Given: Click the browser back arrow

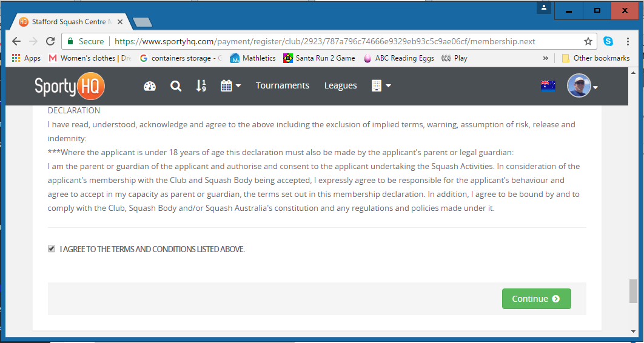Looking at the screenshot, I should 16,41.
